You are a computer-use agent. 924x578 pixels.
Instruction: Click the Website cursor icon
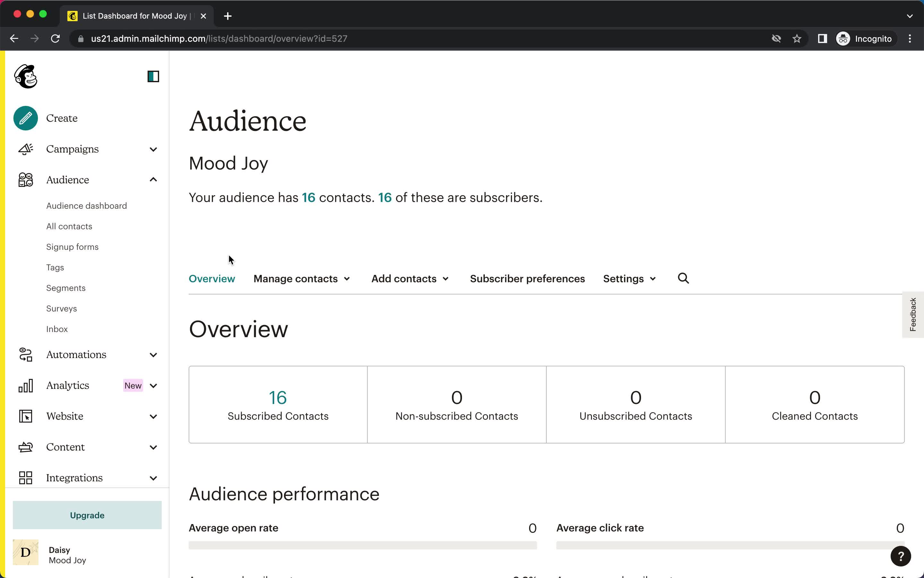[x=26, y=416]
